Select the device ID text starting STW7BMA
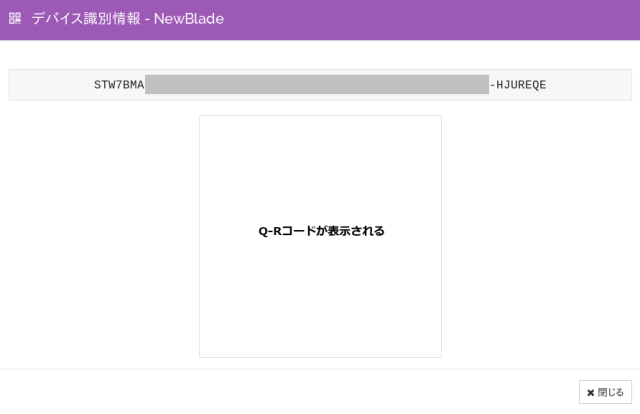Viewport: 640px width, 414px height. point(320,85)
